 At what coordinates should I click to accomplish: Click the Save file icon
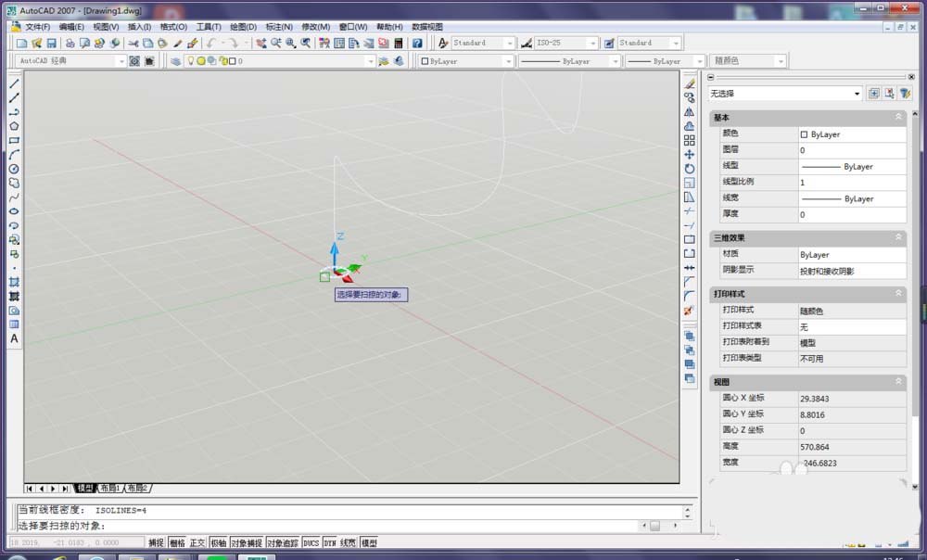tap(52, 44)
